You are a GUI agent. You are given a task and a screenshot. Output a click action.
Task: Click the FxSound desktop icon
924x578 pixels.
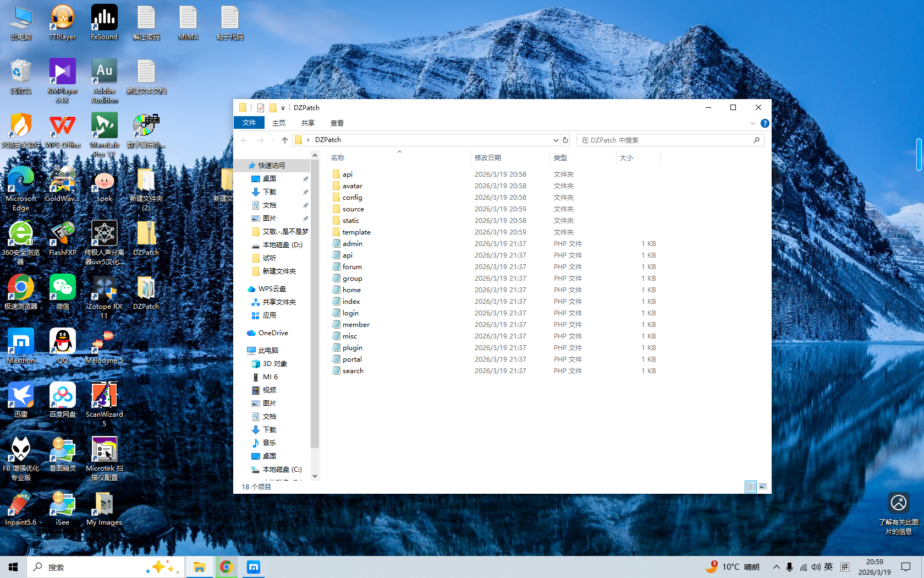pyautogui.click(x=104, y=23)
